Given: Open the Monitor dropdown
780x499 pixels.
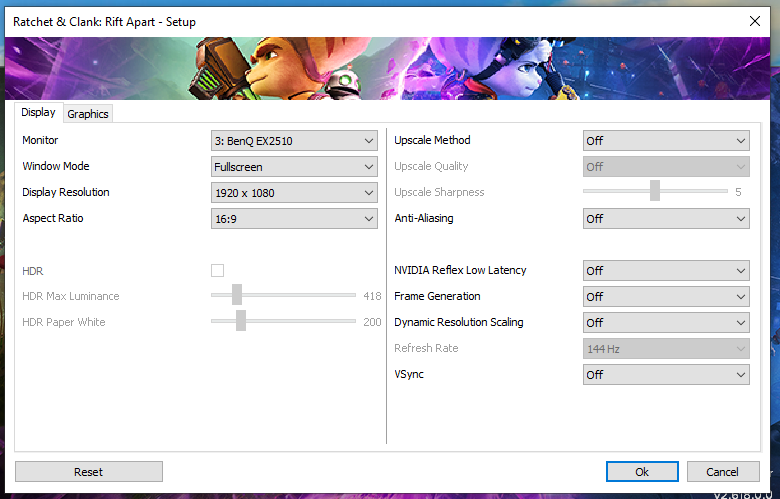Looking at the screenshot, I should coord(294,141).
